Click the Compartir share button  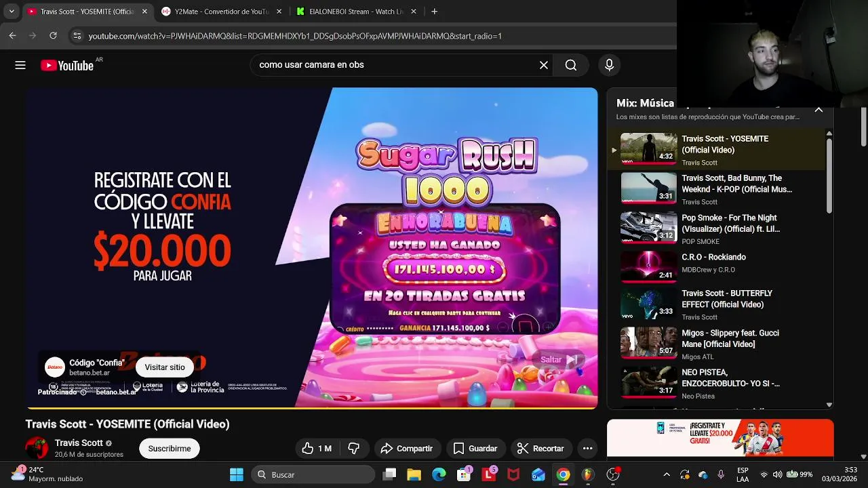click(406, 448)
